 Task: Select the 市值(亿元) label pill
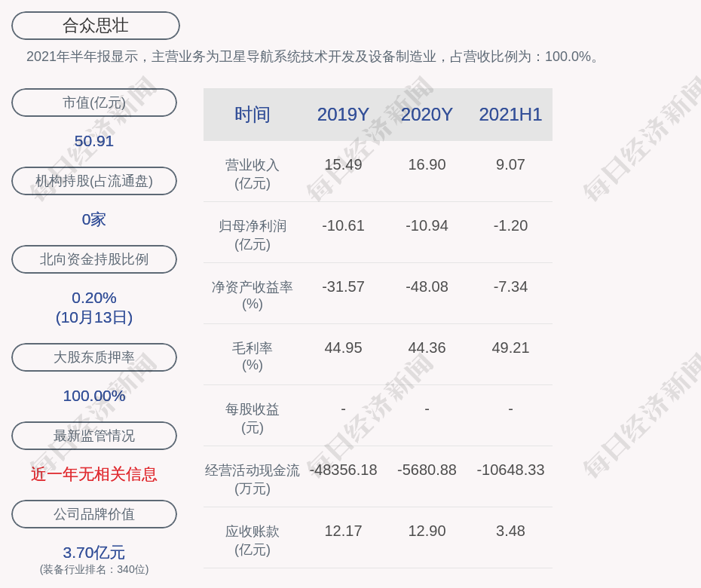coord(94,103)
